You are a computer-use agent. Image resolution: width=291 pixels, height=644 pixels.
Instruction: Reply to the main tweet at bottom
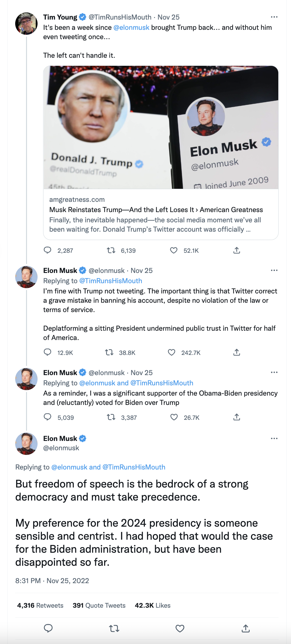click(48, 628)
